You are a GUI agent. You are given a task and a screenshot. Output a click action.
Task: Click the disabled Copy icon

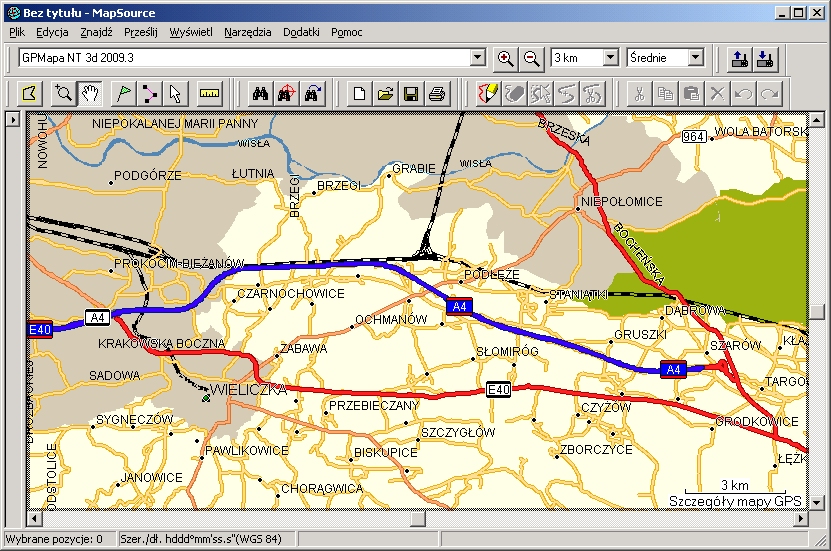coord(665,94)
